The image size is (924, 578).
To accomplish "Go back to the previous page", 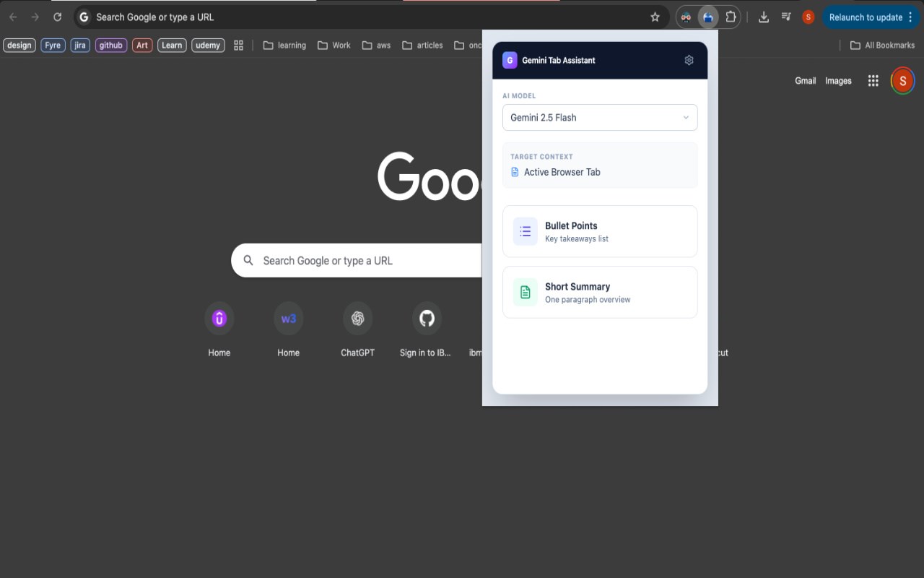I will [13, 17].
